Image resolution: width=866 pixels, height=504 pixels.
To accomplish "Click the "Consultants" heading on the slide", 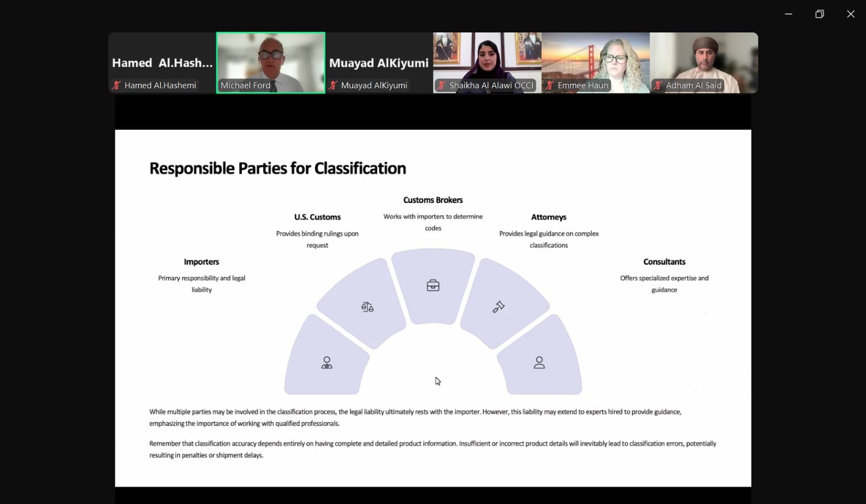I will point(664,262).
